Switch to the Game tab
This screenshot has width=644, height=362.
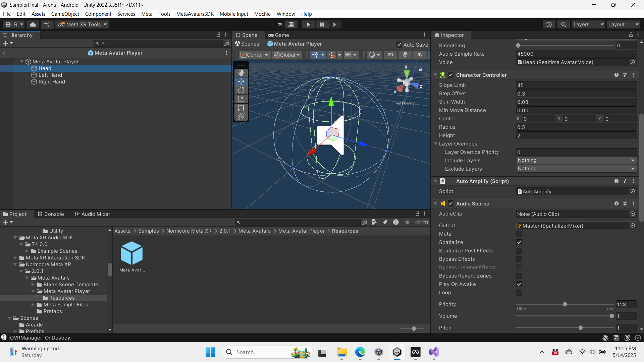click(278, 35)
